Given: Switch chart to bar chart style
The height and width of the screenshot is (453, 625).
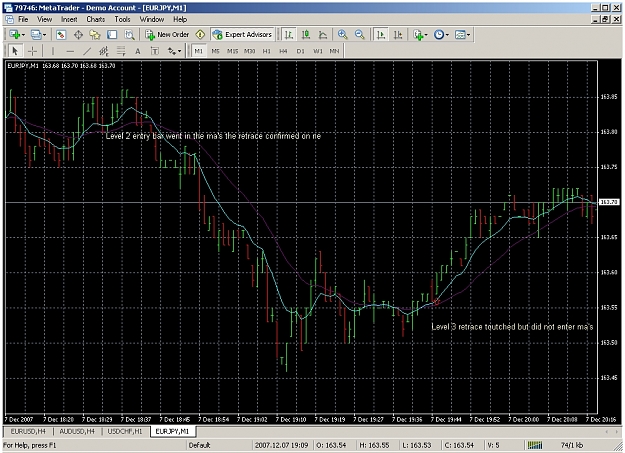Looking at the screenshot, I should [289, 35].
